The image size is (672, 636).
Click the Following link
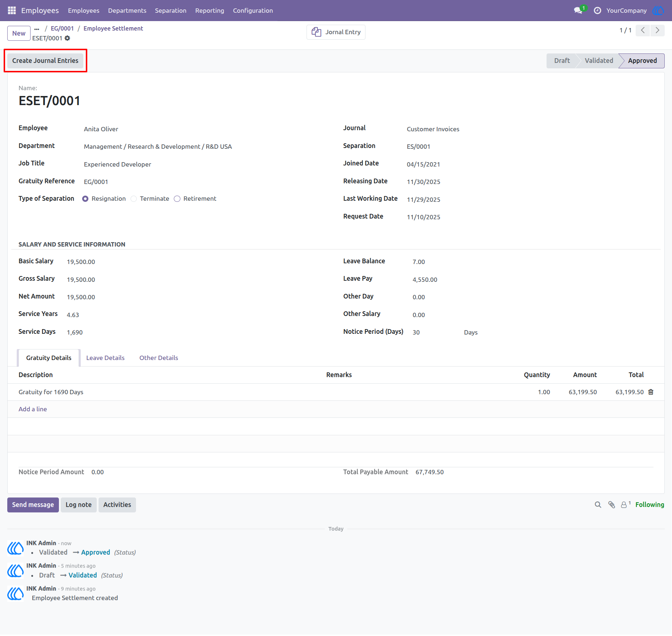[x=650, y=505]
